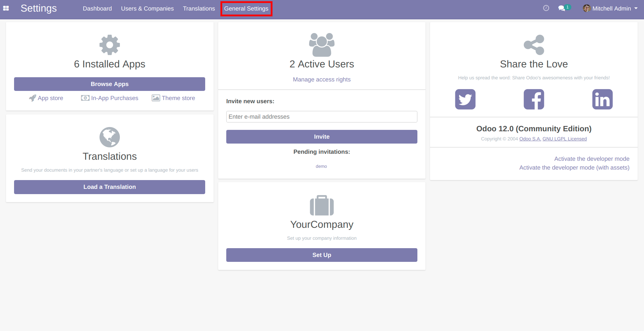This screenshot has width=644, height=331.
Task: Click Activate the developer mode (with assets)
Action: (x=574, y=168)
